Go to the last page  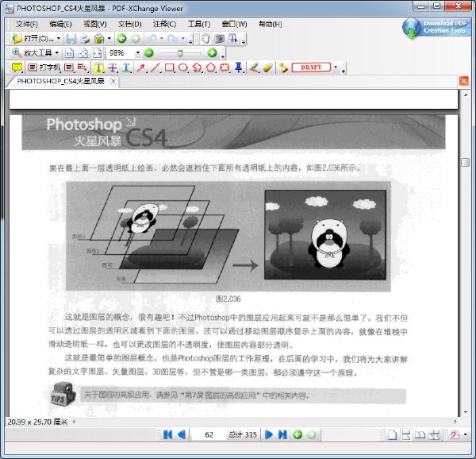coord(282,434)
